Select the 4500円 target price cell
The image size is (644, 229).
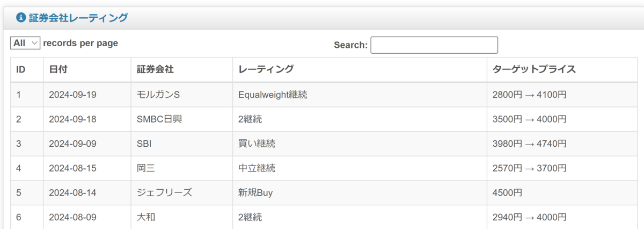pos(562,192)
